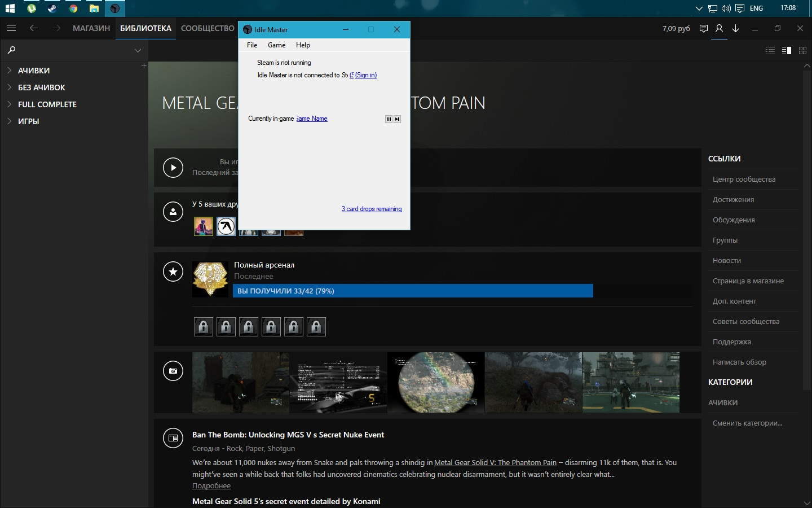
Task: Open the Центр сообщества link
Action: [744, 179]
